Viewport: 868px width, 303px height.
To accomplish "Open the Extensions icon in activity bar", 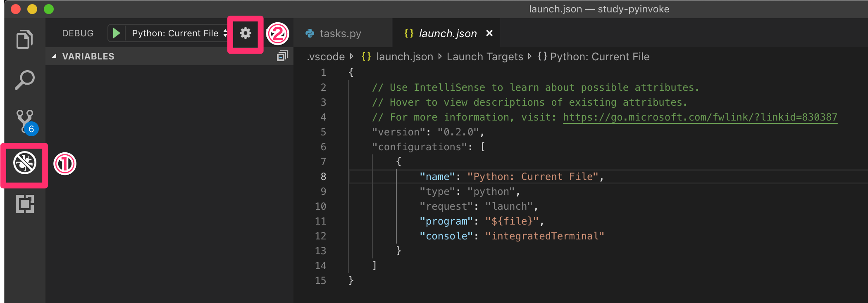I will point(25,204).
